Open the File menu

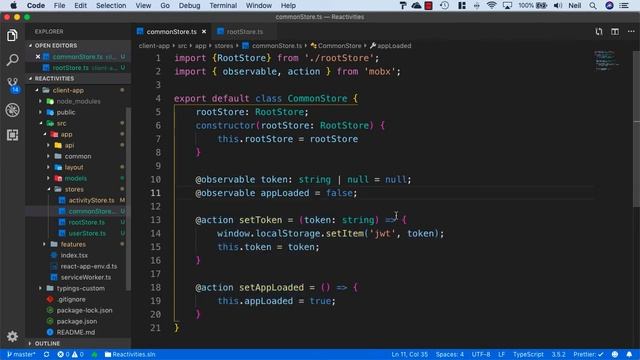pyautogui.click(x=59, y=5)
